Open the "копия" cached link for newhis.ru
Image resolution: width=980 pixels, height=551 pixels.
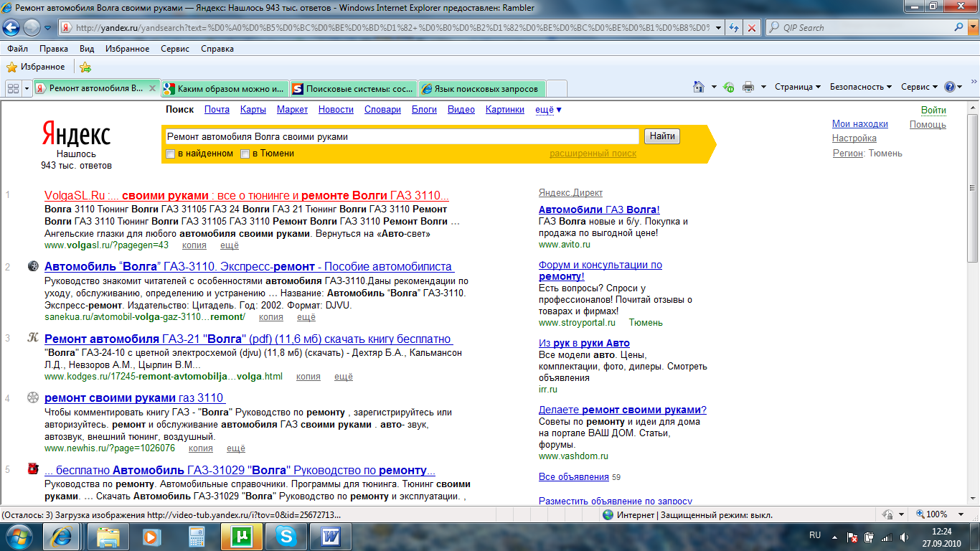pyautogui.click(x=201, y=448)
